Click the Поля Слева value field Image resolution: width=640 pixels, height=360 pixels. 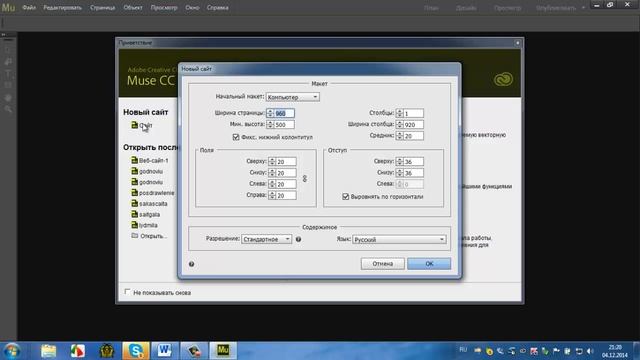coord(286,184)
